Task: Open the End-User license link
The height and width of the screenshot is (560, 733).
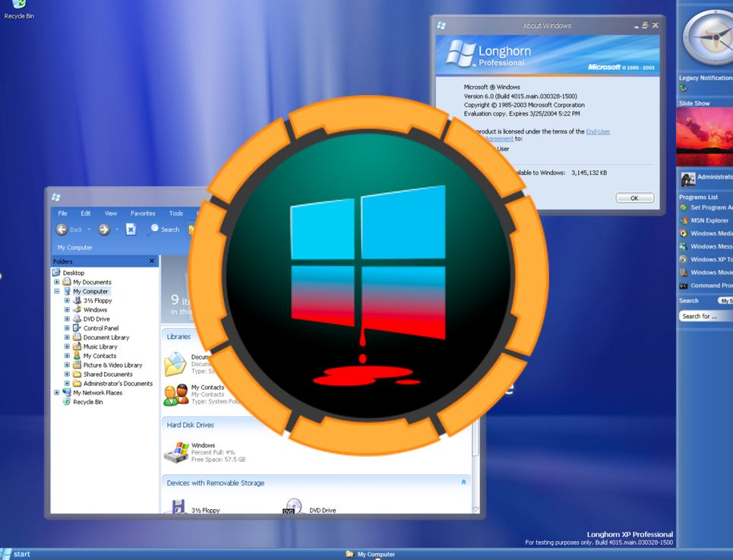Action: pyautogui.click(x=598, y=131)
